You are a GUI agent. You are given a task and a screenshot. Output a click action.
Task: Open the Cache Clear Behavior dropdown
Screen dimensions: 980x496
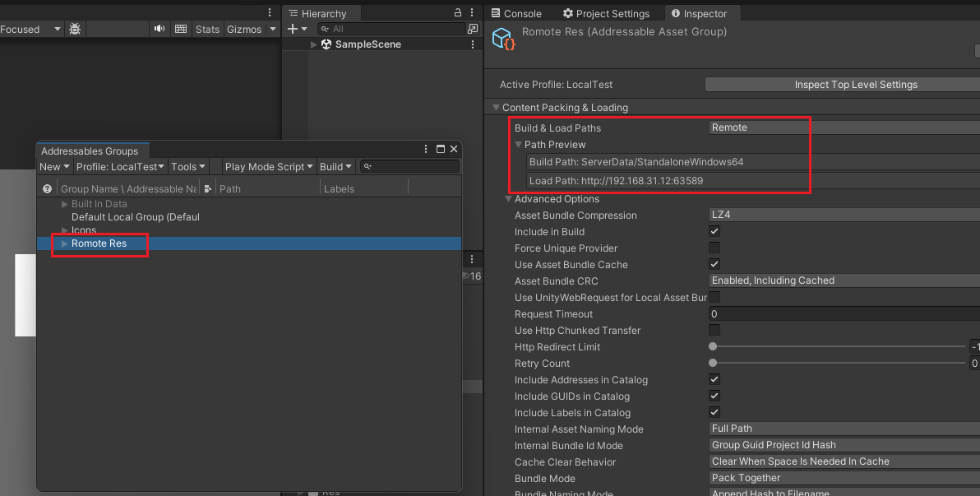844,461
